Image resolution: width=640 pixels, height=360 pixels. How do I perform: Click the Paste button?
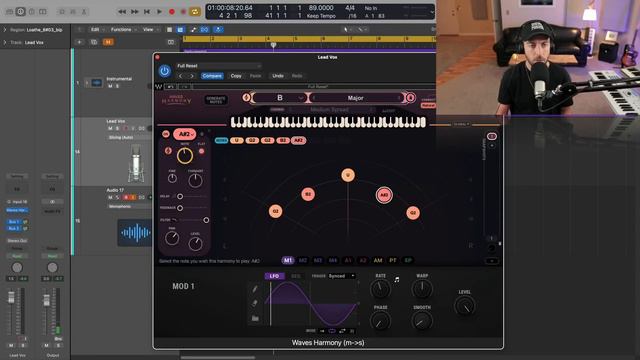pos(256,76)
